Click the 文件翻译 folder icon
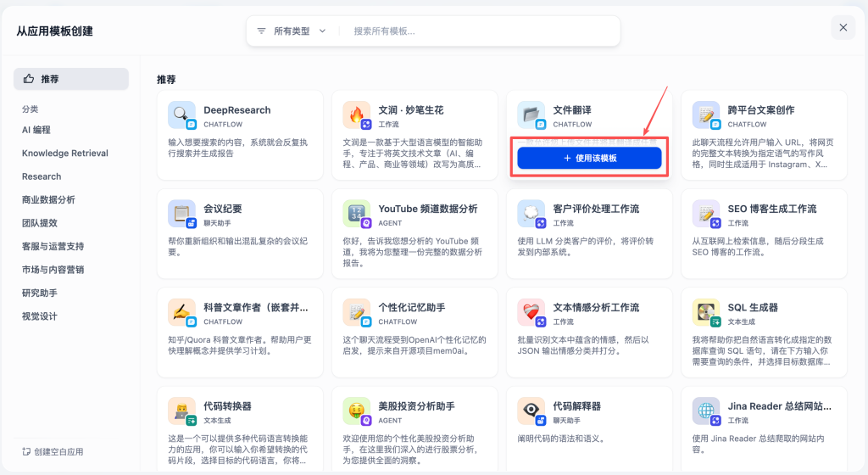This screenshot has height=475, width=868. click(x=531, y=115)
